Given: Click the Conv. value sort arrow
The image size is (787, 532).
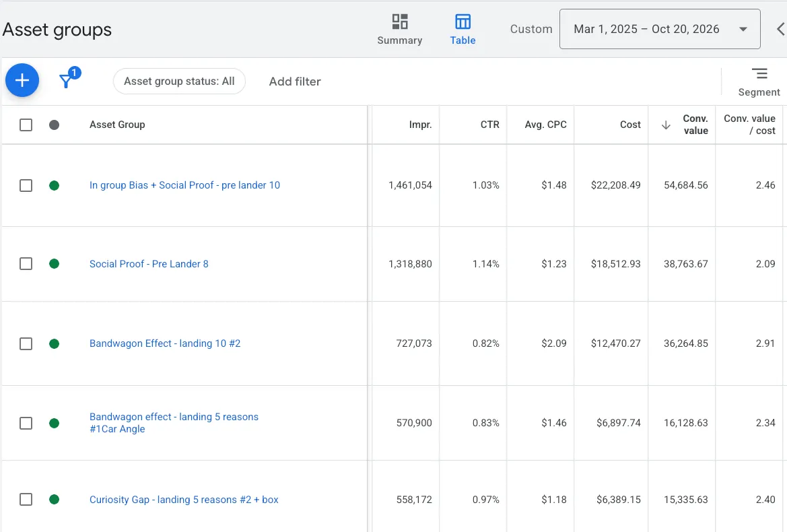Looking at the screenshot, I should click(666, 125).
